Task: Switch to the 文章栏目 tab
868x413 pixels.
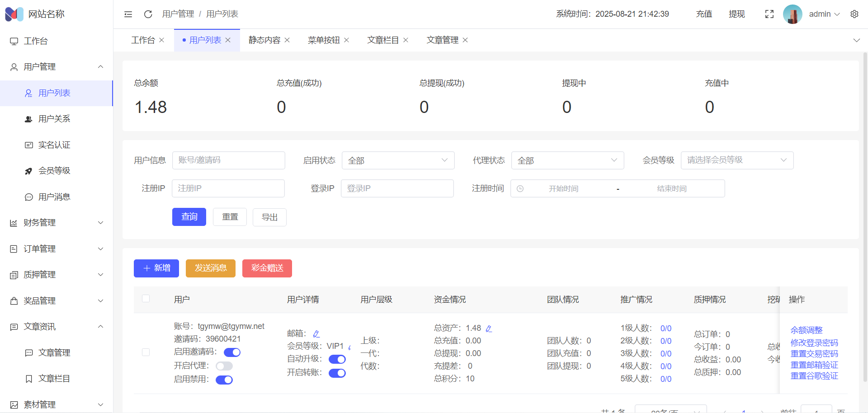Action: [382, 40]
